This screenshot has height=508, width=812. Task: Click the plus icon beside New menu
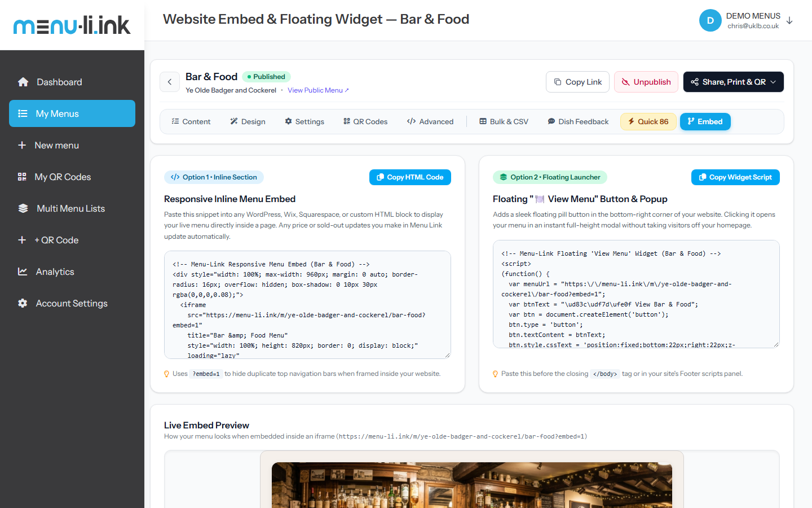coord(22,145)
